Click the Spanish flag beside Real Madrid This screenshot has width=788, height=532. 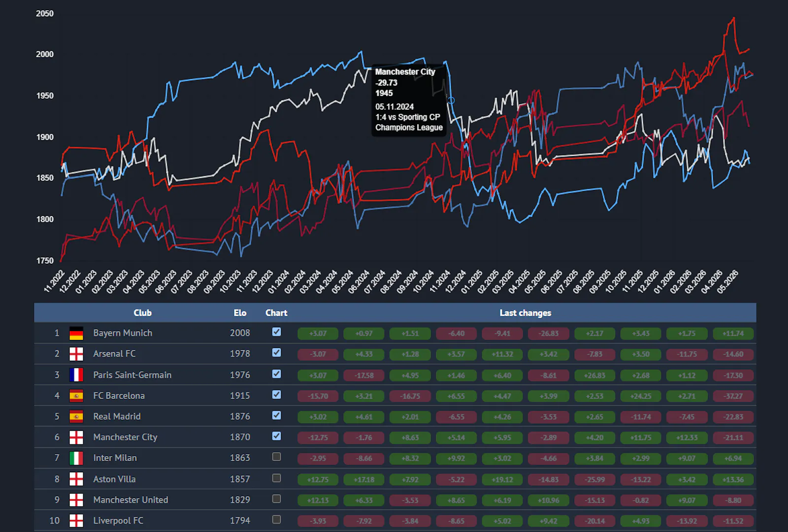coord(76,416)
